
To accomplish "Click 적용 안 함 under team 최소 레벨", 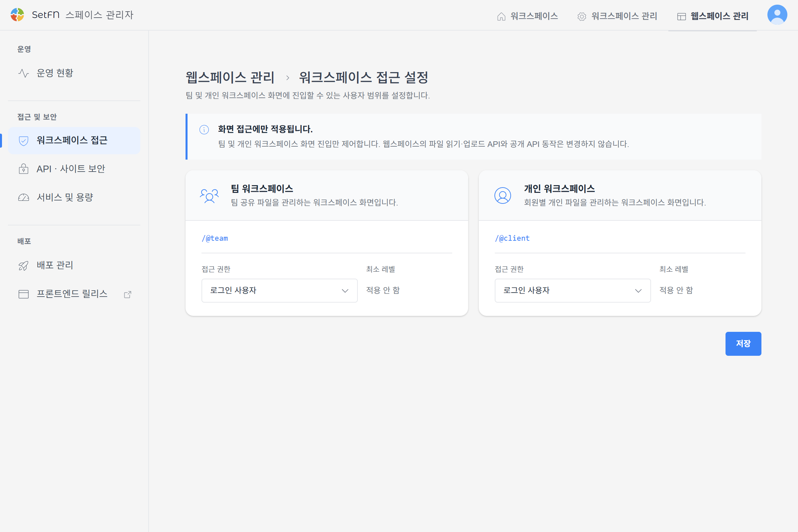I will coord(383,290).
